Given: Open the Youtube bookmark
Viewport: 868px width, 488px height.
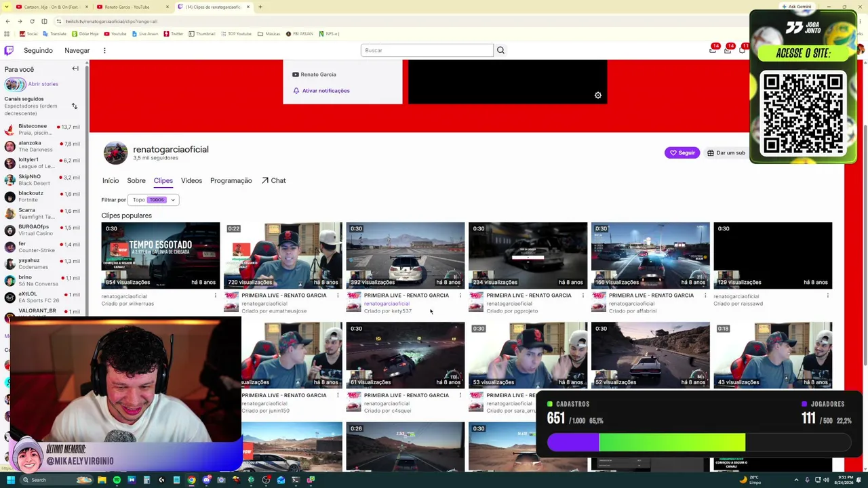Looking at the screenshot, I should point(115,34).
